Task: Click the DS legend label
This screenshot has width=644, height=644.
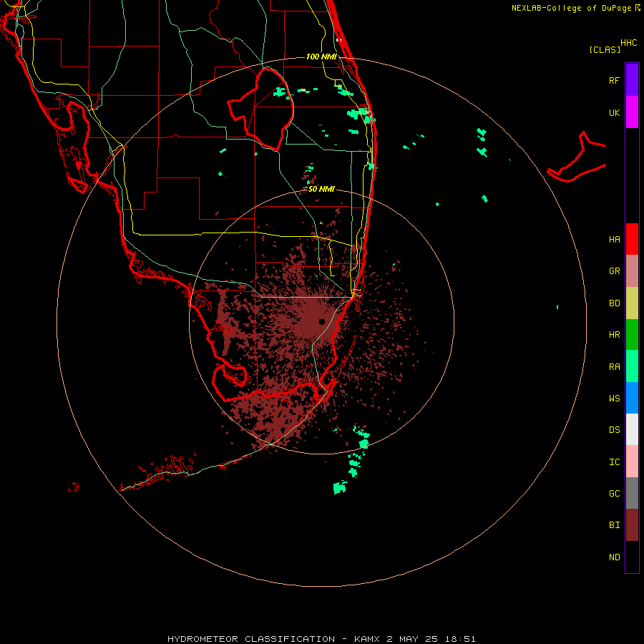Action: click(614, 430)
